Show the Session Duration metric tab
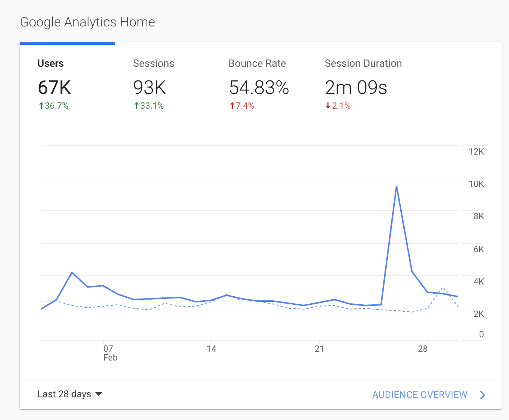The height and width of the screenshot is (420, 509). 364,81
